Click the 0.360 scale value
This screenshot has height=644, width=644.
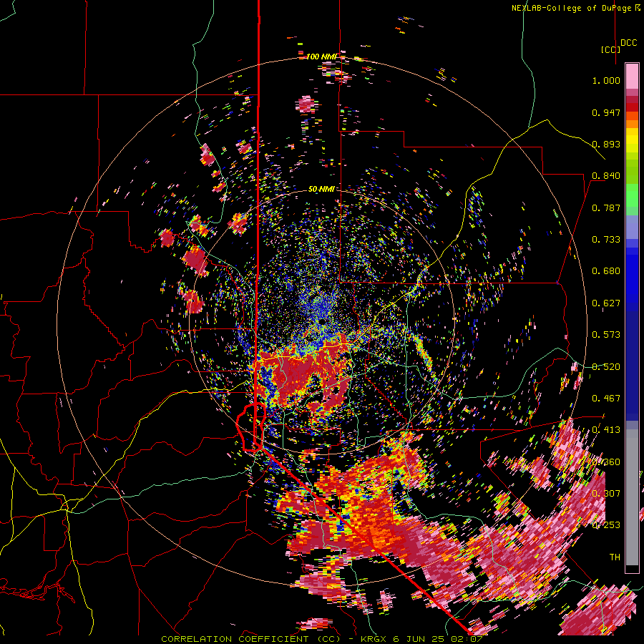pos(606,462)
